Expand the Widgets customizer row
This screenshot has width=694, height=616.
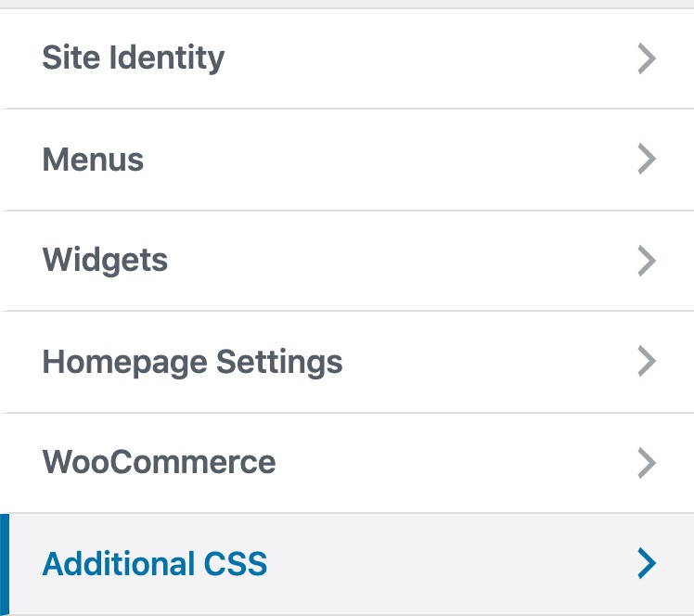click(x=347, y=261)
